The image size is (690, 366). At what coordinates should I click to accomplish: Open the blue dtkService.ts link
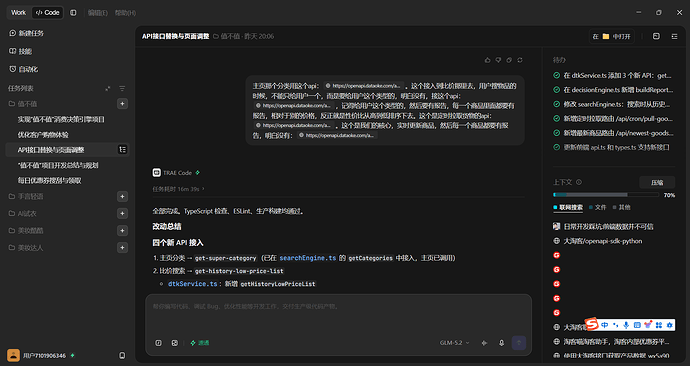click(x=193, y=284)
